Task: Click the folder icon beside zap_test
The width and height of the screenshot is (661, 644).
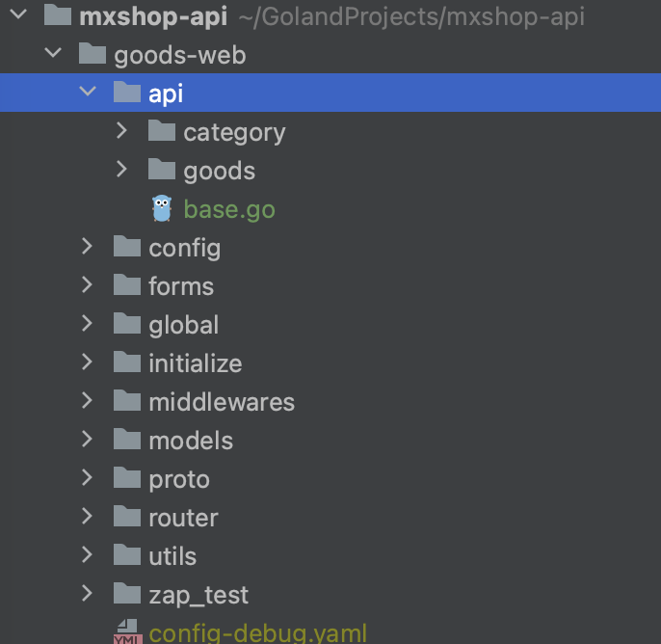Action: [x=127, y=595]
